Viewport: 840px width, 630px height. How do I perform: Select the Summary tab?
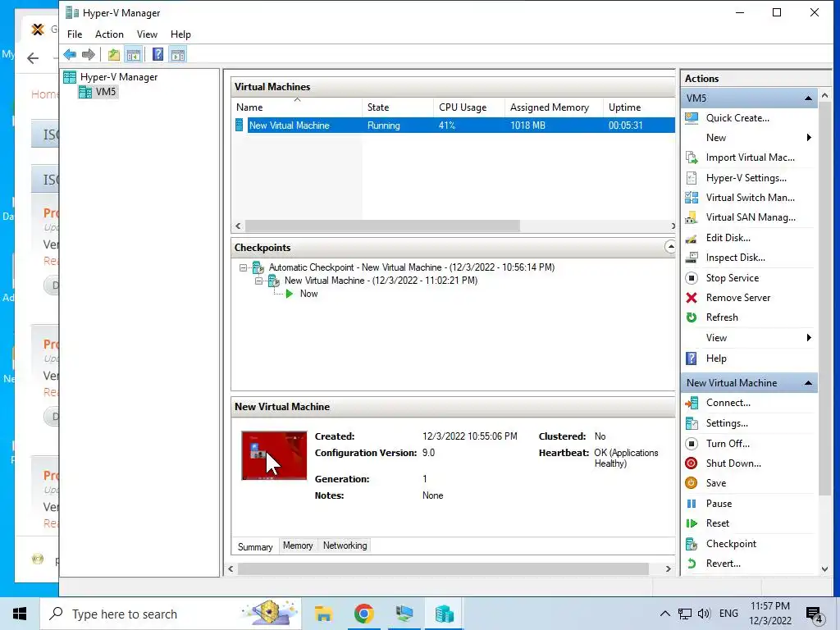click(255, 546)
